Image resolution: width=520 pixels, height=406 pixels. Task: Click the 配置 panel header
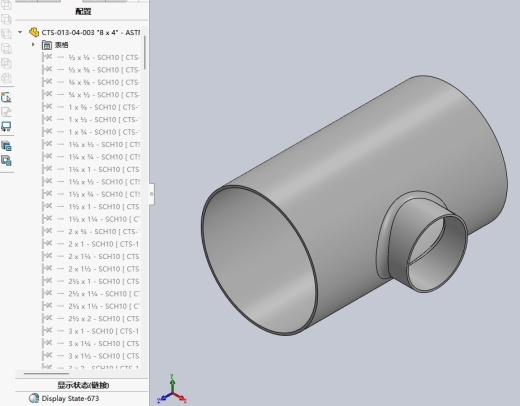tap(83, 11)
